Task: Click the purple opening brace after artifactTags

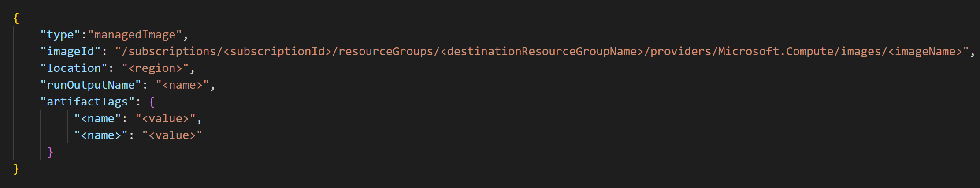Action: [152, 102]
